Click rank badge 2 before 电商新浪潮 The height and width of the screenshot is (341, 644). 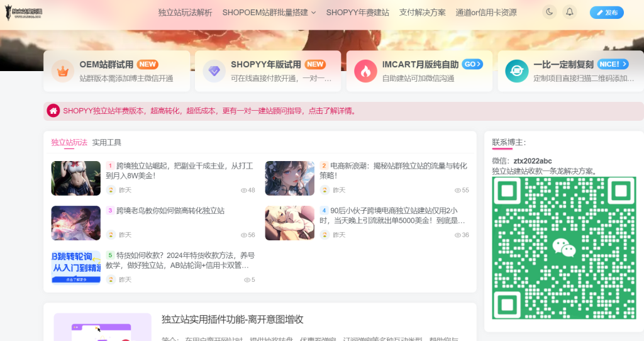(324, 165)
